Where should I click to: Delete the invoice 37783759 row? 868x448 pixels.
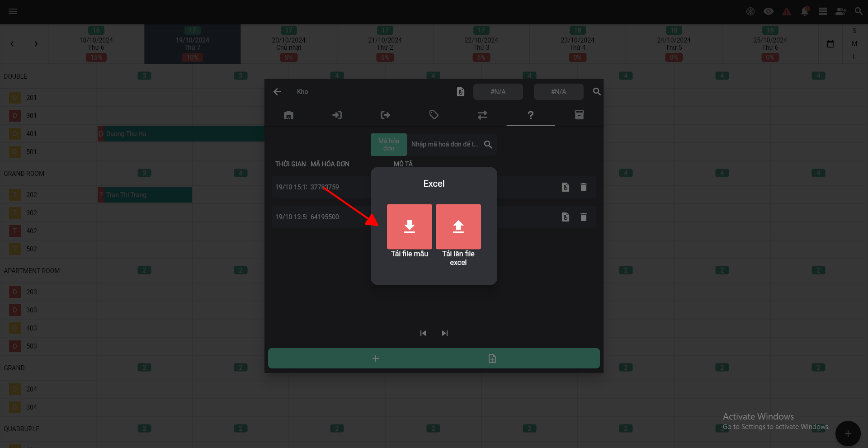(584, 187)
